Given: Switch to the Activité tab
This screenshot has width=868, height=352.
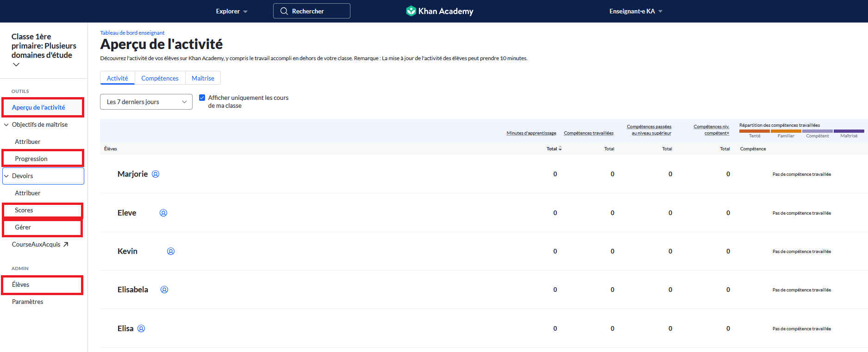Looking at the screenshot, I should pos(118,78).
